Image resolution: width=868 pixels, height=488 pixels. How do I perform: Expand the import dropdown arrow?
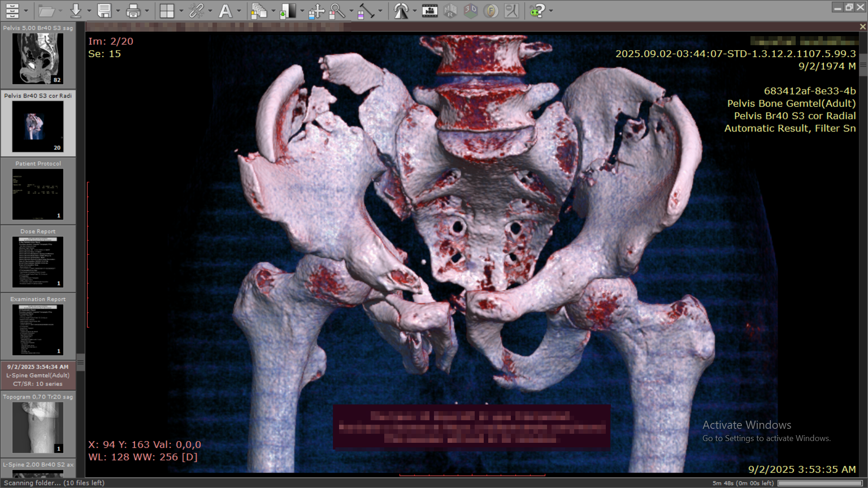[89, 10]
